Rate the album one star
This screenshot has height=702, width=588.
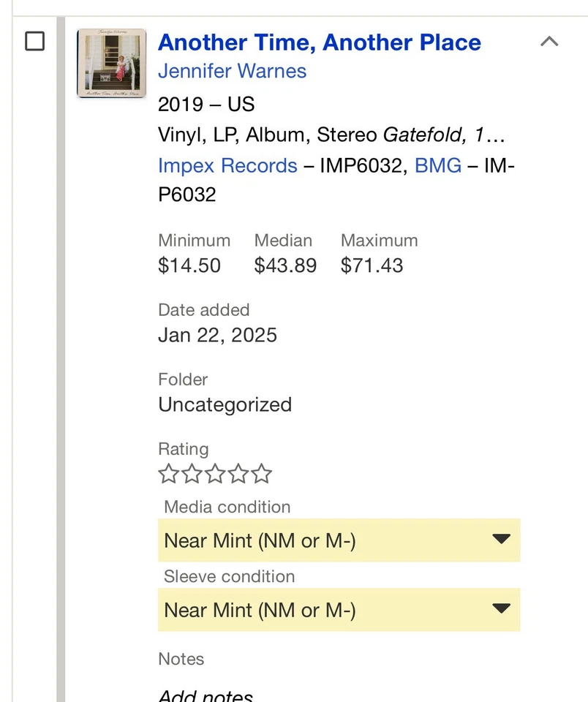click(x=168, y=474)
